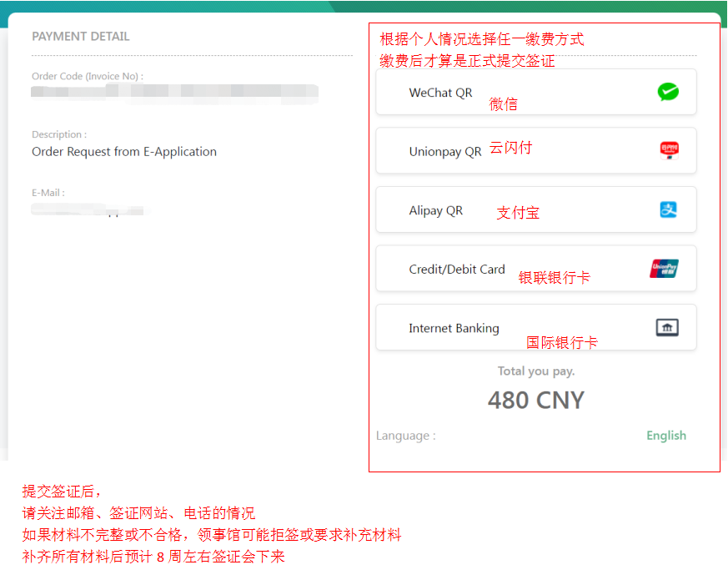728x575 pixels.
Task: Choose the Unionpay QR text label
Action: 444,152
